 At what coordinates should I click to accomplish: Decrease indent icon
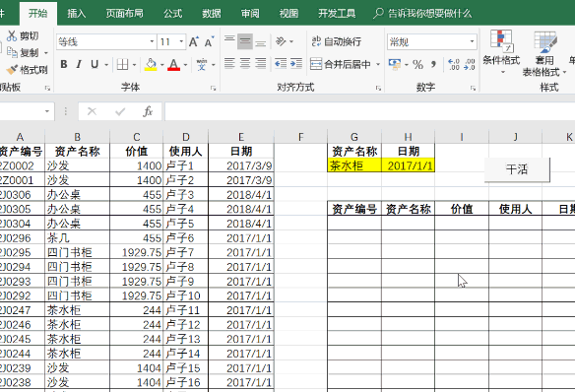click(281, 64)
